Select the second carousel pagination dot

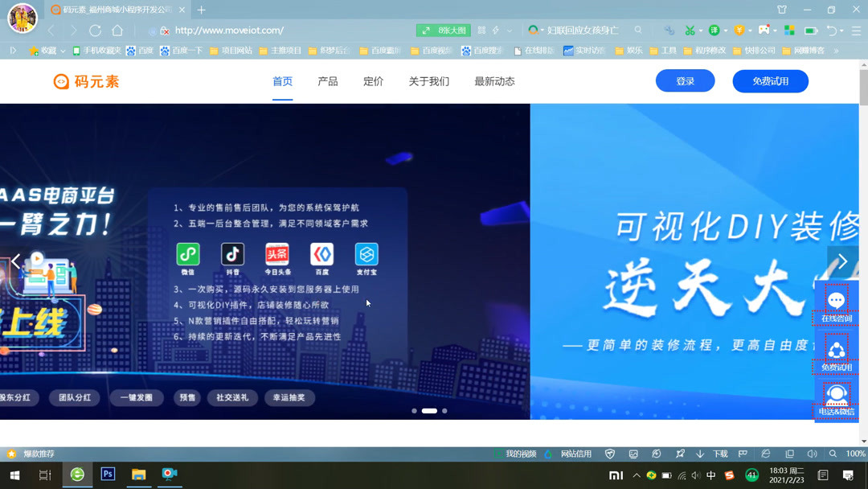pyautogui.click(x=428, y=410)
